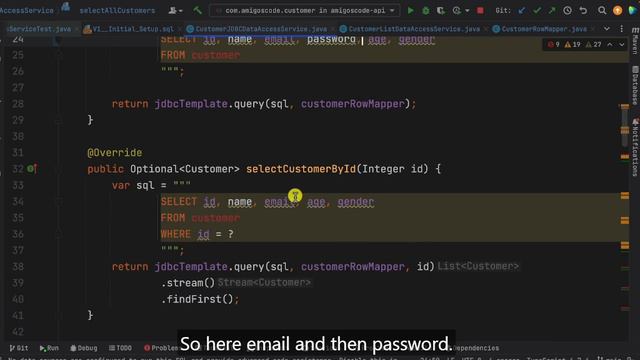Update project with Git blue arrow
640x360 pixels.
[522, 11]
